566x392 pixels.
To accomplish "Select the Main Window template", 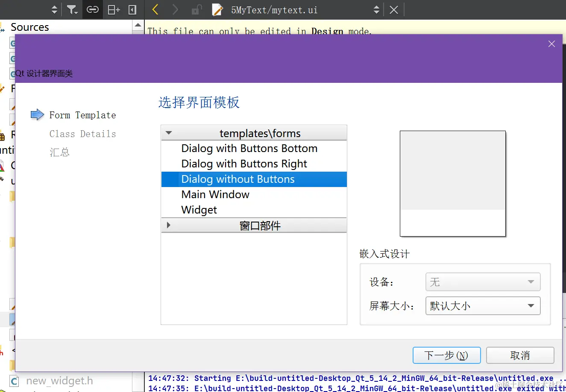I will pos(215,194).
